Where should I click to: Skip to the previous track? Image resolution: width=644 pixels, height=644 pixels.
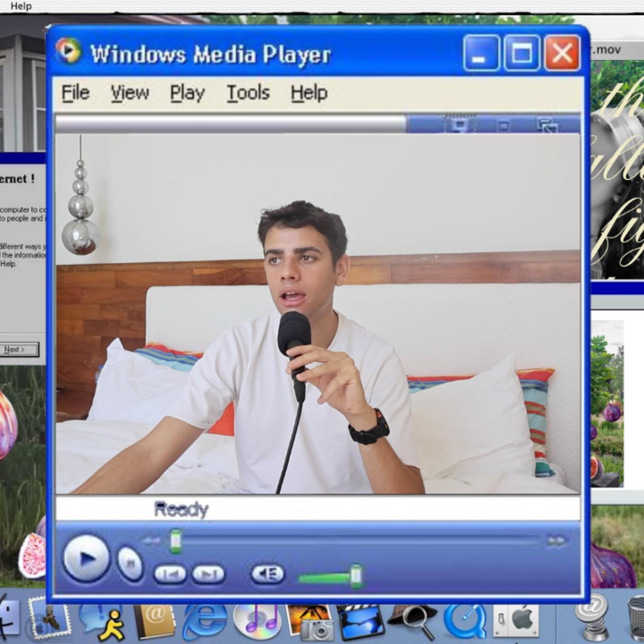pos(170,574)
